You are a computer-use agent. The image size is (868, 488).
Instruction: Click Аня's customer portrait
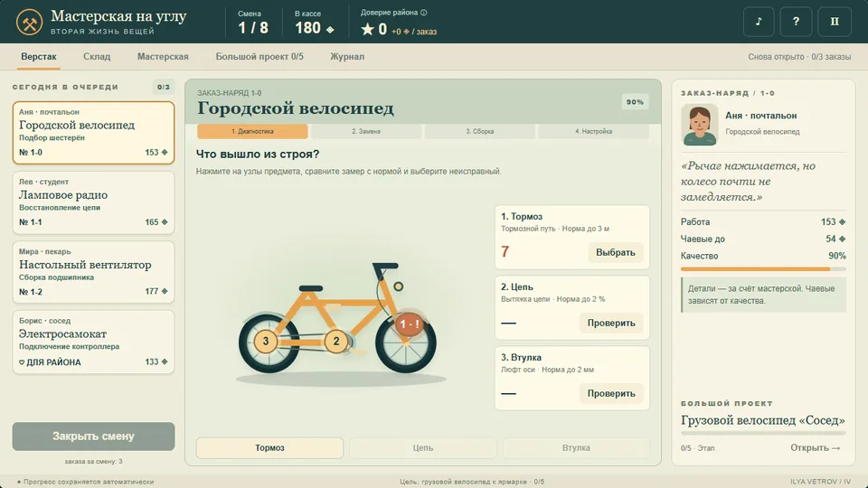(x=700, y=125)
